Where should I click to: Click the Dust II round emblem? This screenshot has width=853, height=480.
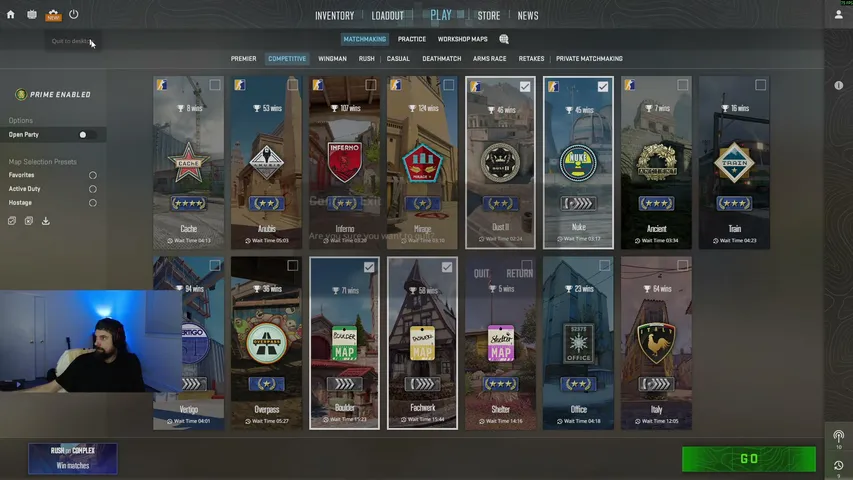tap(500, 162)
